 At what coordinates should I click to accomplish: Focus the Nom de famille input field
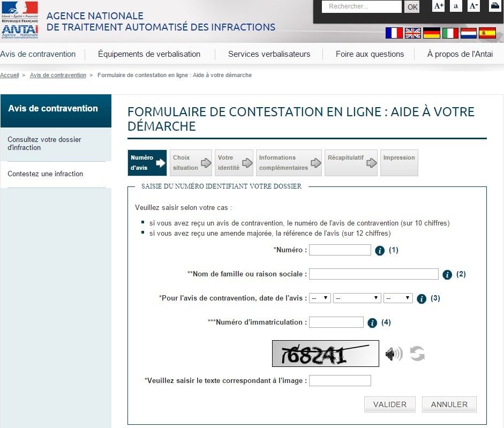click(x=373, y=274)
